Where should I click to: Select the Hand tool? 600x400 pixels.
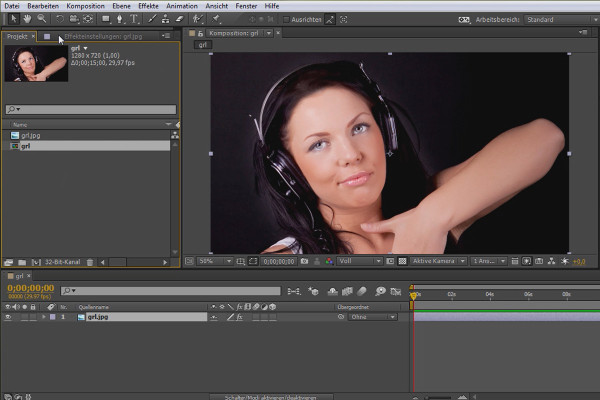[27, 19]
